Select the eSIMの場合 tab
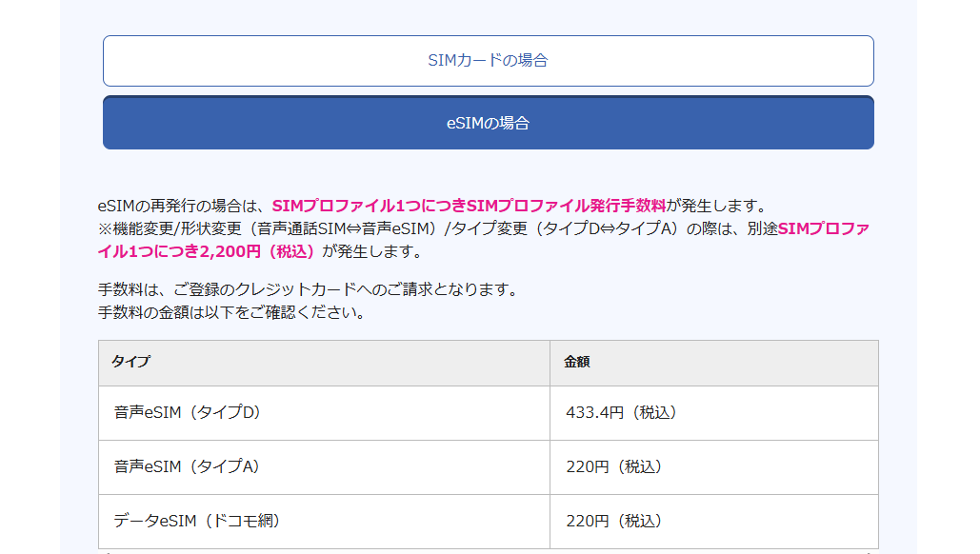This screenshot has height=554, width=980. pos(489,123)
